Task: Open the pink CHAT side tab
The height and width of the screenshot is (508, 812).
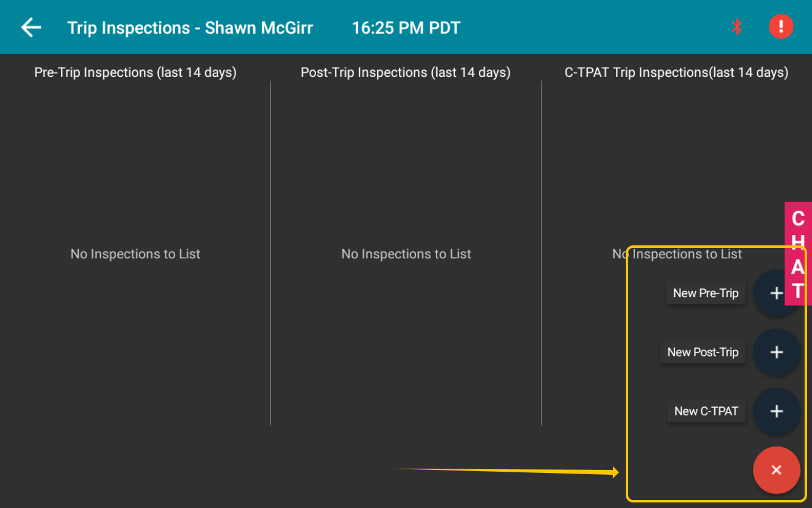Action: click(x=798, y=253)
